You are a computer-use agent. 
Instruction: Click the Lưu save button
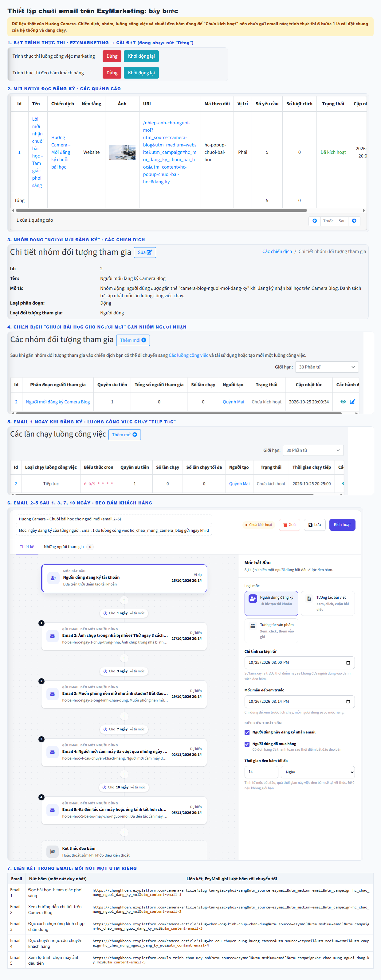[314, 525]
